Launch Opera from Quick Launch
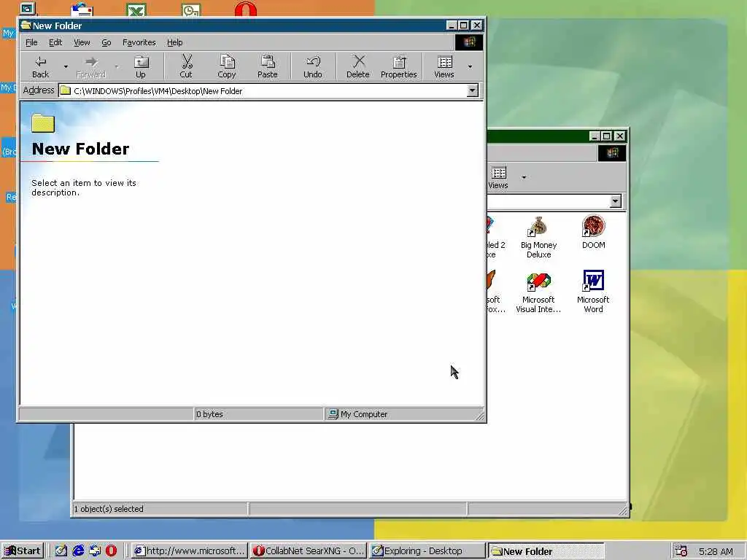 pos(111,551)
